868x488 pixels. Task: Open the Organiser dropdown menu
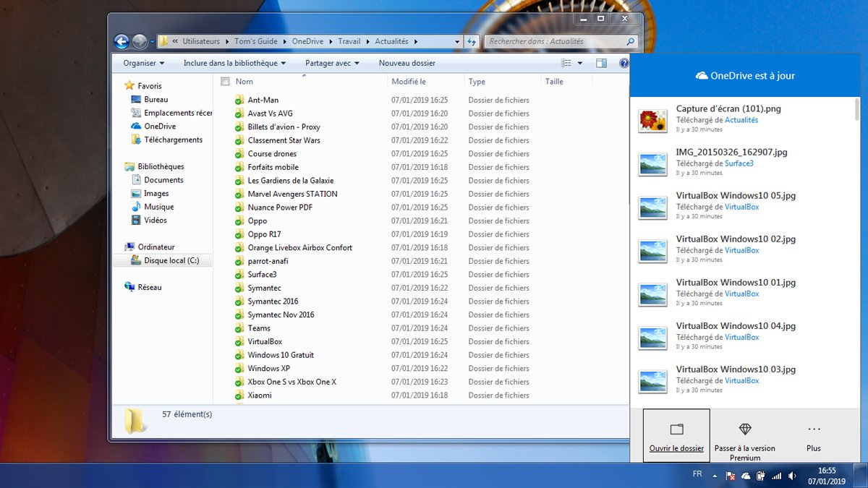click(x=143, y=64)
